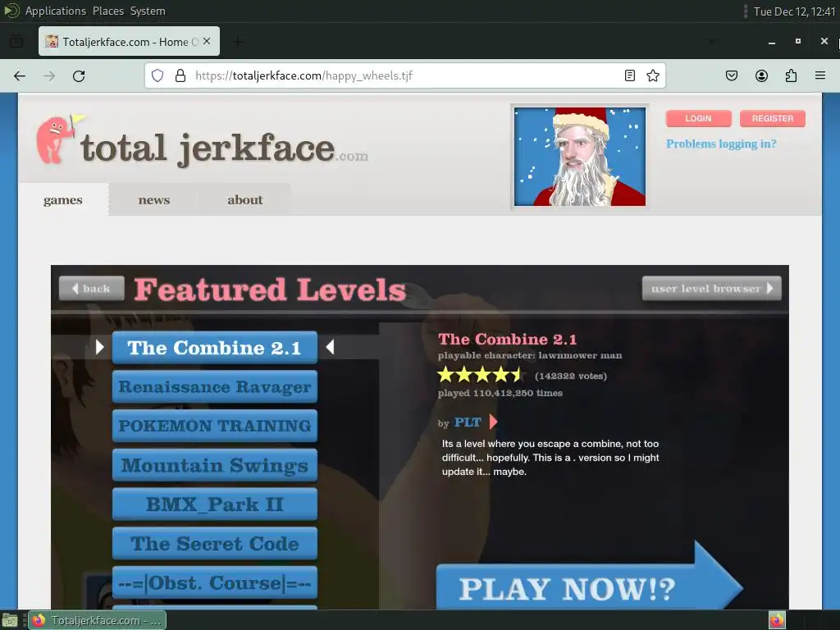The width and height of the screenshot is (840, 630).
Task: Click the clock Tue Dec 12, 12:41
Action: pos(794,11)
